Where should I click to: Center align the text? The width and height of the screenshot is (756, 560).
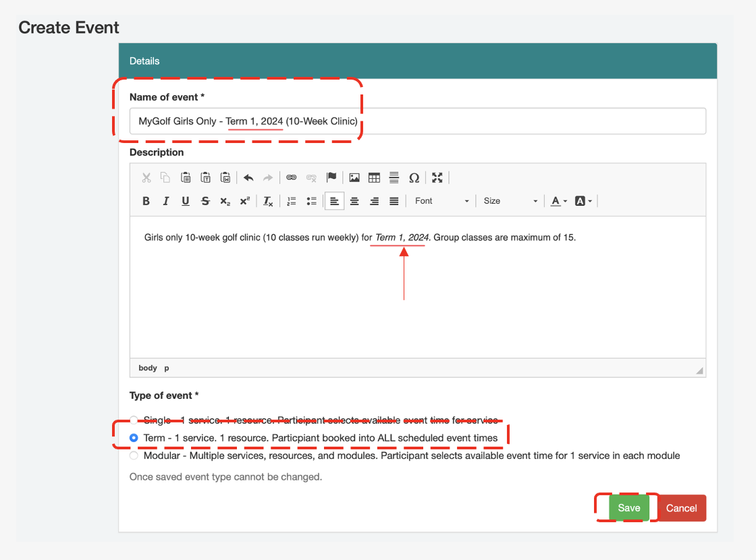[354, 201]
